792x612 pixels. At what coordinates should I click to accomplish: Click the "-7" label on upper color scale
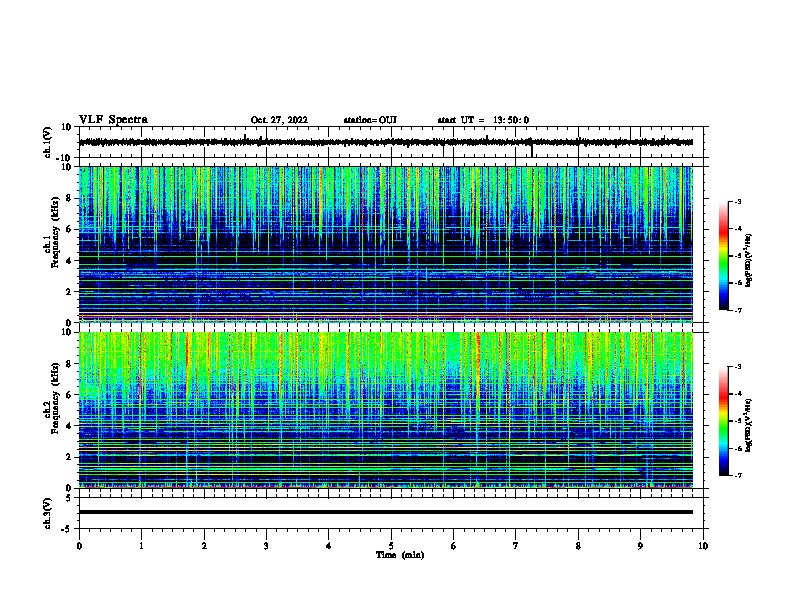tap(737, 310)
